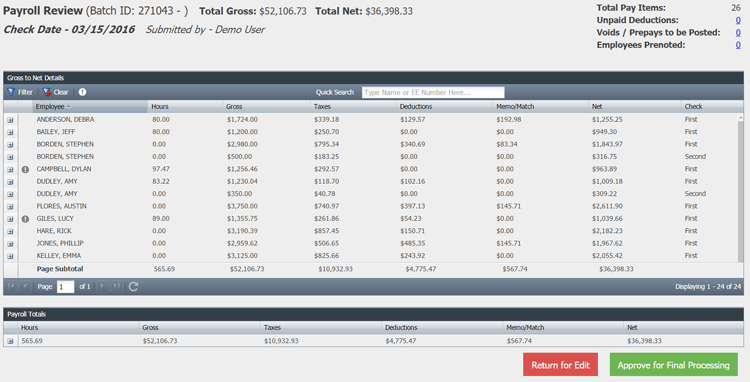Click the grid vertical scrollbar
The height and width of the screenshot is (382, 750).
coord(741,188)
